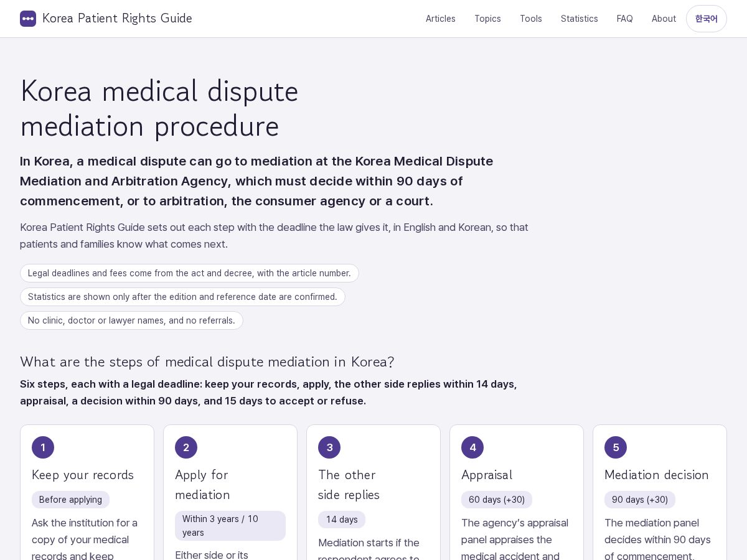
Task: Select the 'Keep your records' card title
Action: [83, 475]
